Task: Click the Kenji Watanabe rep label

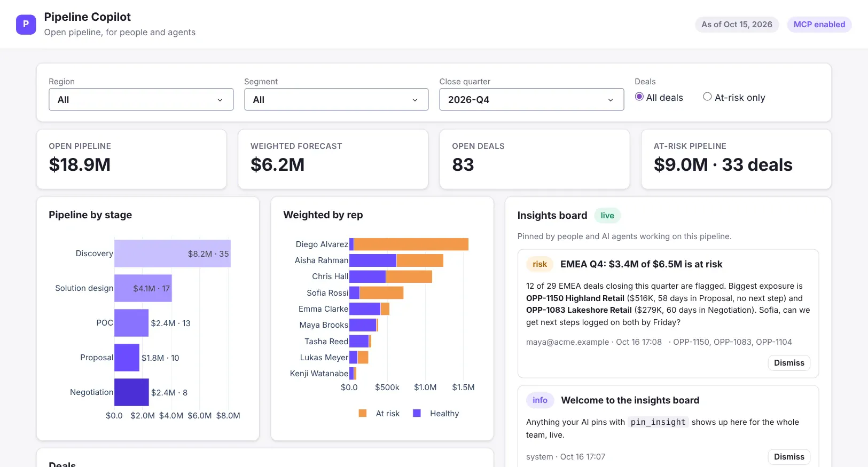Action: 319,374
